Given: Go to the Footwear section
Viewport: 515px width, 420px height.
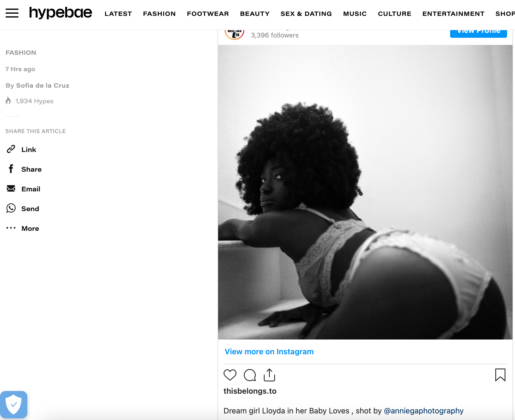Looking at the screenshot, I should [x=208, y=14].
